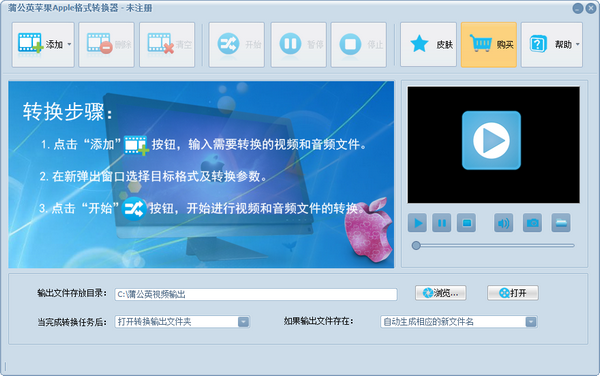This screenshot has height=376, width=600.
Task: Click the Clear (清空) toolbar button
Action: coord(167,45)
